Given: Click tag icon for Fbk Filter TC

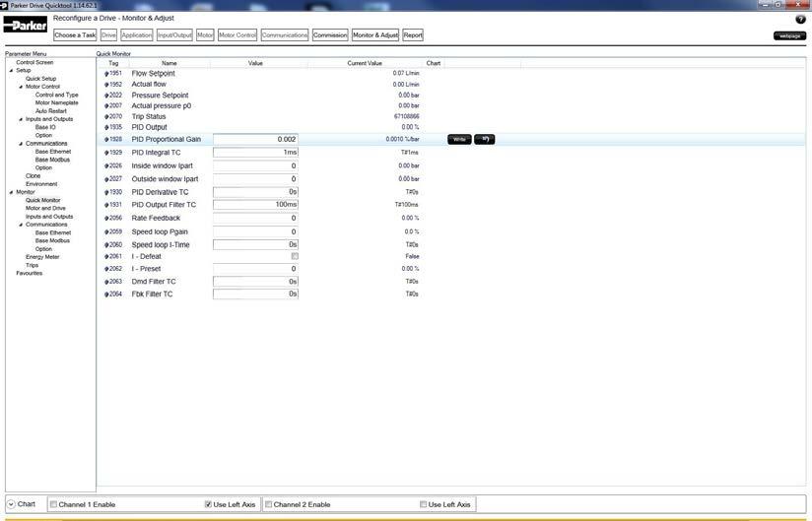Looking at the screenshot, I should (106, 293).
